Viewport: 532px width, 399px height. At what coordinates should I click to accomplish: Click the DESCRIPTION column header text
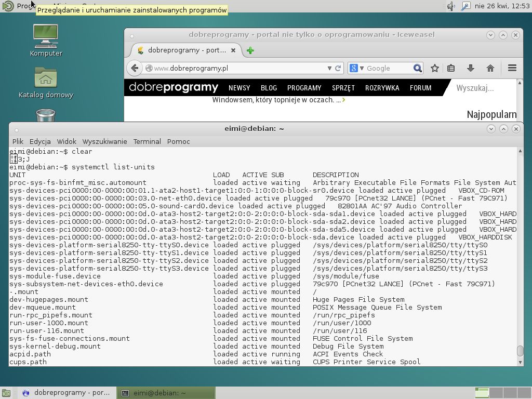[336, 175]
